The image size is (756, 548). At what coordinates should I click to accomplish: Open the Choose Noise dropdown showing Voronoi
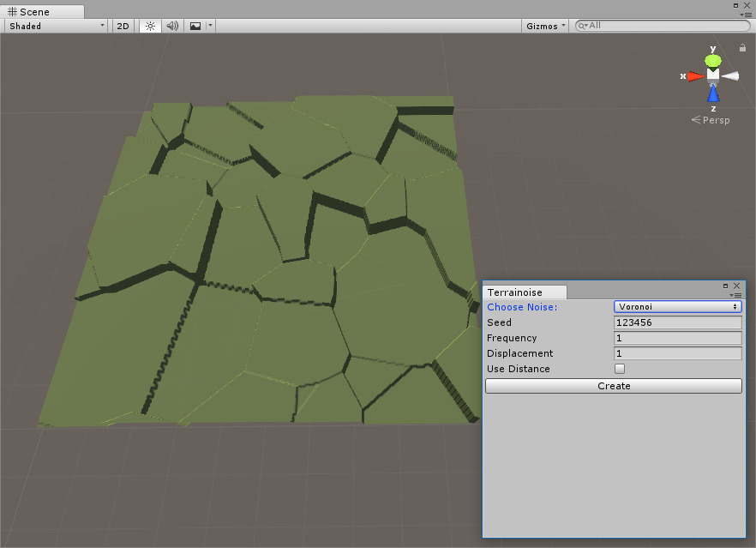click(x=677, y=306)
